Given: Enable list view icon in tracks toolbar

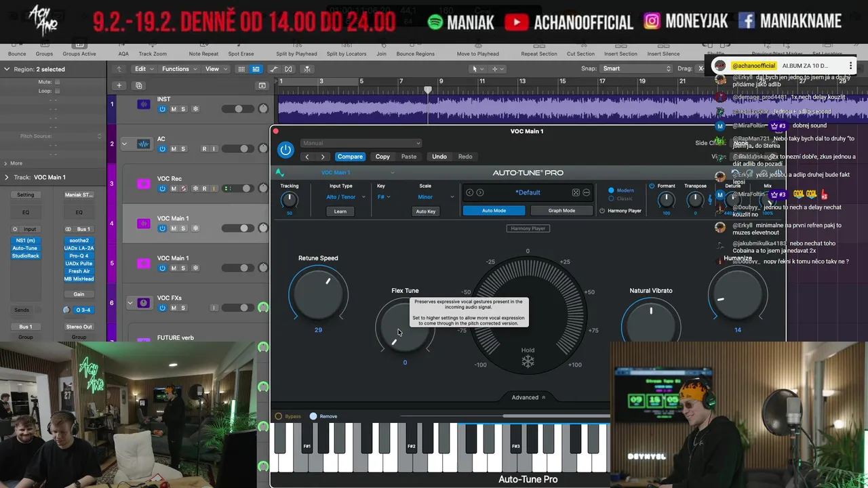Looking at the screenshot, I should coord(256,69).
